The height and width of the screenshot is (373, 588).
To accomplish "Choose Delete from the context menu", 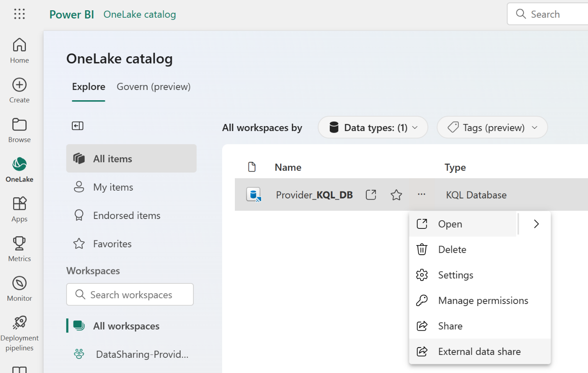I will point(480,249).
